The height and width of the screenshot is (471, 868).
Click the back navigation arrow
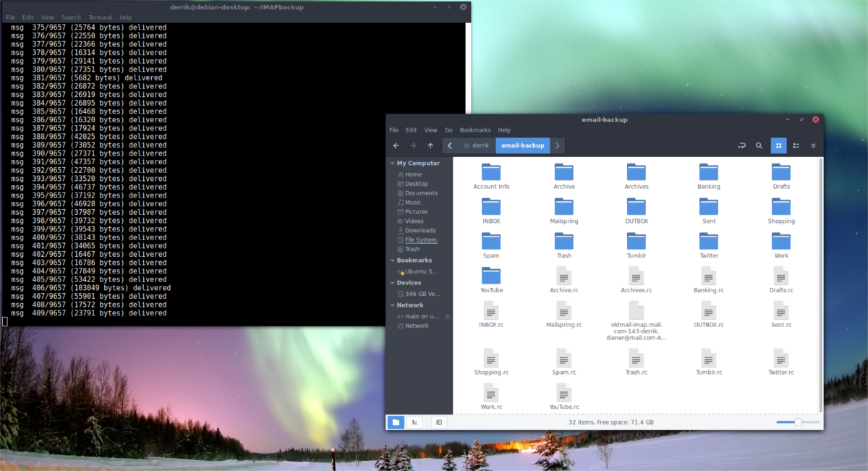396,145
